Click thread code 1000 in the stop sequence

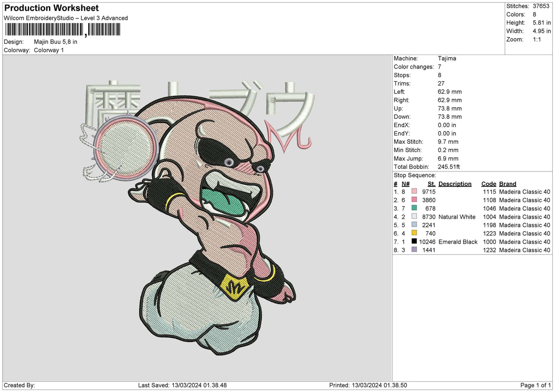(489, 242)
